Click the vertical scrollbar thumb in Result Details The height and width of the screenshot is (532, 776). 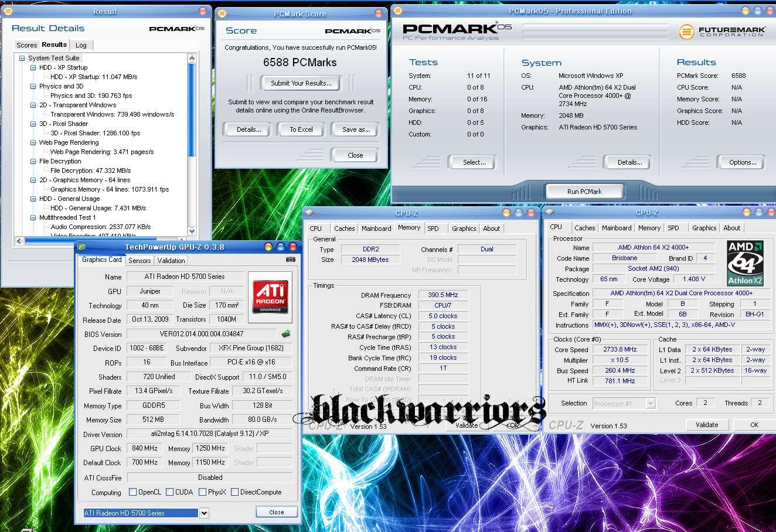click(192, 110)
